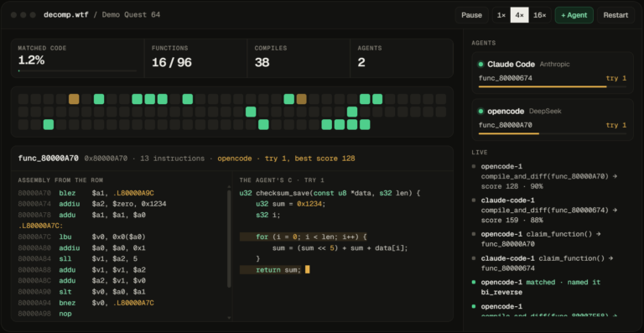The width and height of the screenshot is (644, 333).
Task: Set speed to 1×
Action: (x=501, y=15)
